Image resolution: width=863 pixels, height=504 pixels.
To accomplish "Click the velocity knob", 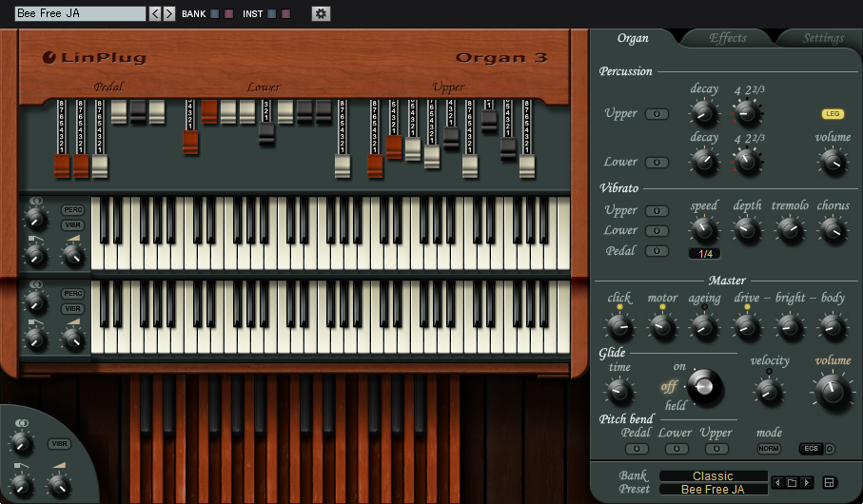I will tap(769, 391).
